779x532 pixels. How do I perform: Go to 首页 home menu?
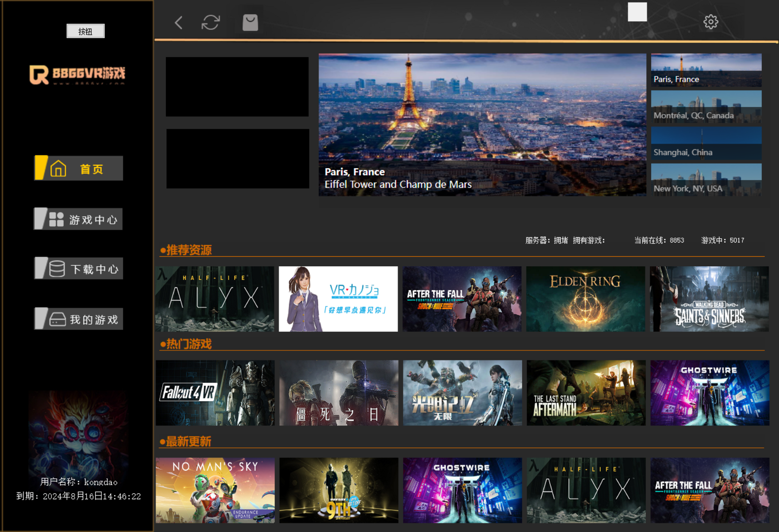coord(78,168)
